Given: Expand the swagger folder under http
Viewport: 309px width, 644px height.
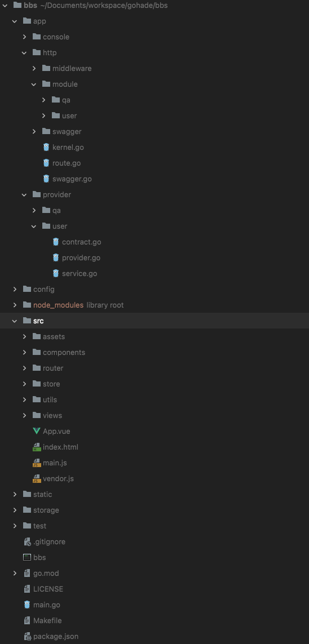Looking at the screenshot, I should click(34, 131).
